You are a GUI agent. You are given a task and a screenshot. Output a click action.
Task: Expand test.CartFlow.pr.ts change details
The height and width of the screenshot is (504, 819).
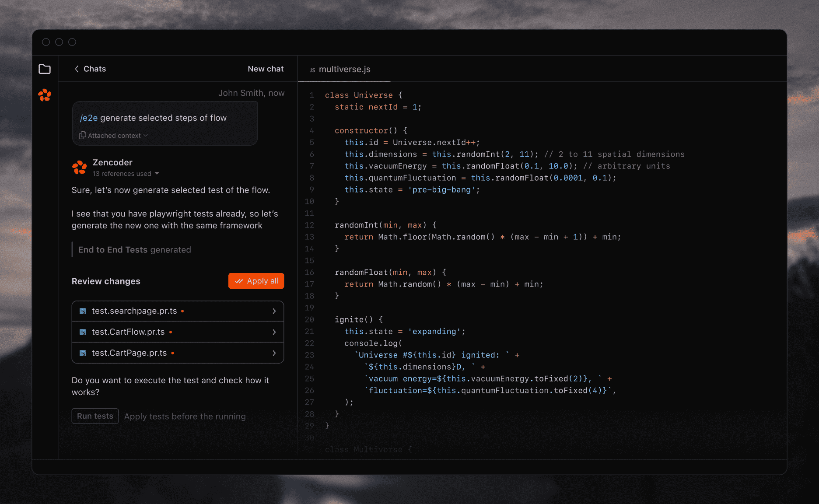click(274, 332)
